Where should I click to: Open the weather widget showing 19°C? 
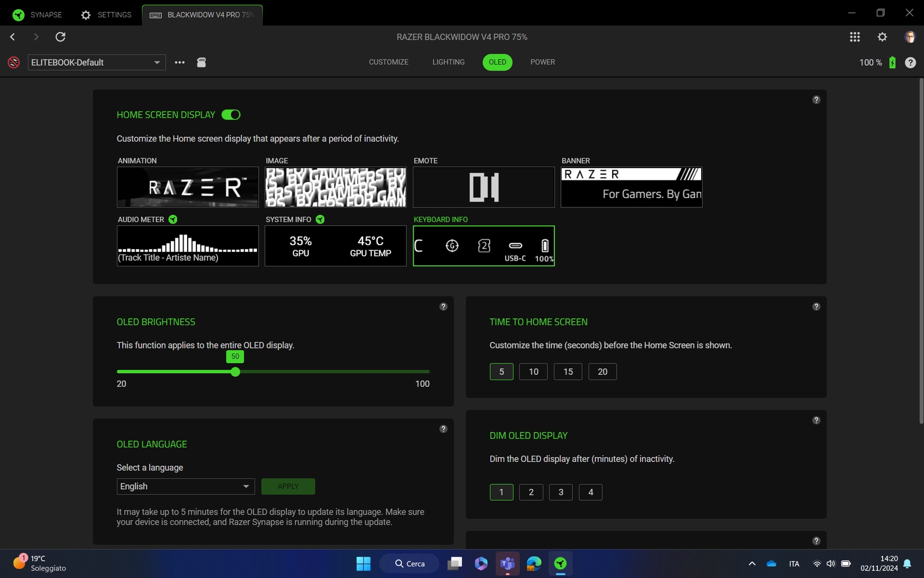click(39, 564)
